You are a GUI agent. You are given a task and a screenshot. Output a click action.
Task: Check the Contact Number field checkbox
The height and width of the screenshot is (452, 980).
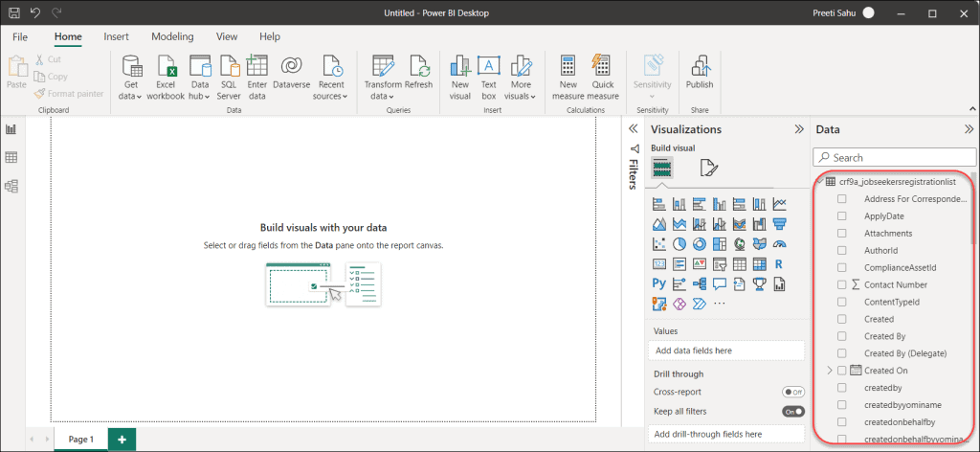pyautogui.click(x=842, y=284)
